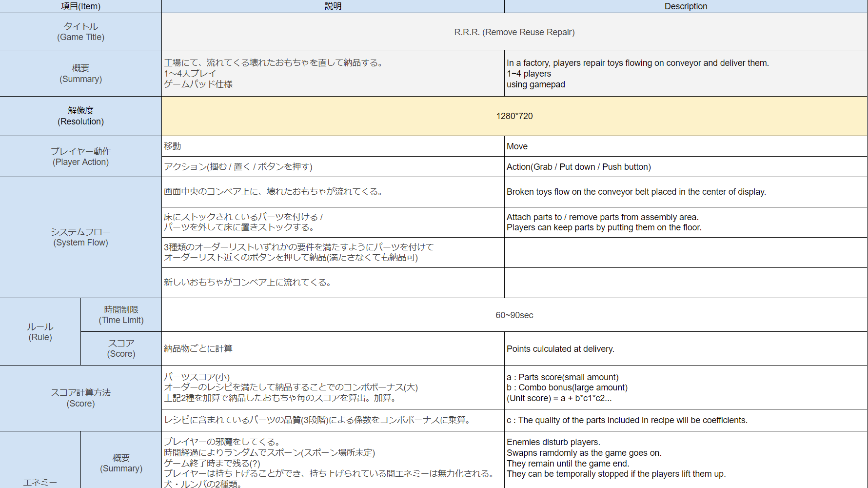This screenshot has width=868, height=488.
Task: Click the cell starting with 3種類のオーダーリスト
Action: (333, 252)
